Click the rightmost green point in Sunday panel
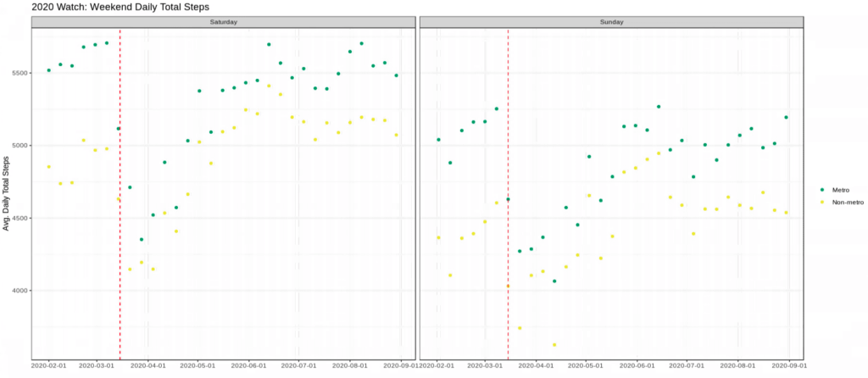The height and width of the screenshot is (378, 868). [786, 118]
